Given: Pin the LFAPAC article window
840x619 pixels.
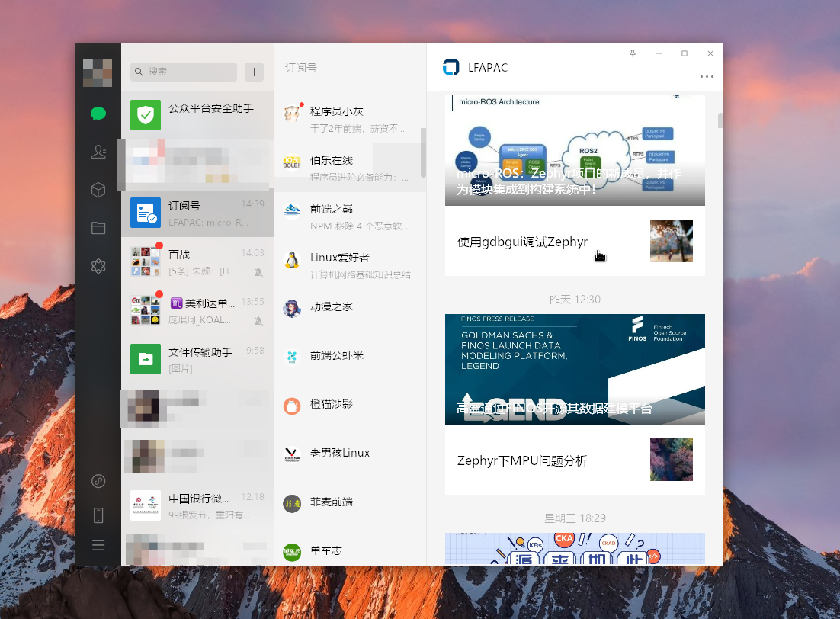Looking at the screenshot, I should pyautogui.click(x=632, y=53).
